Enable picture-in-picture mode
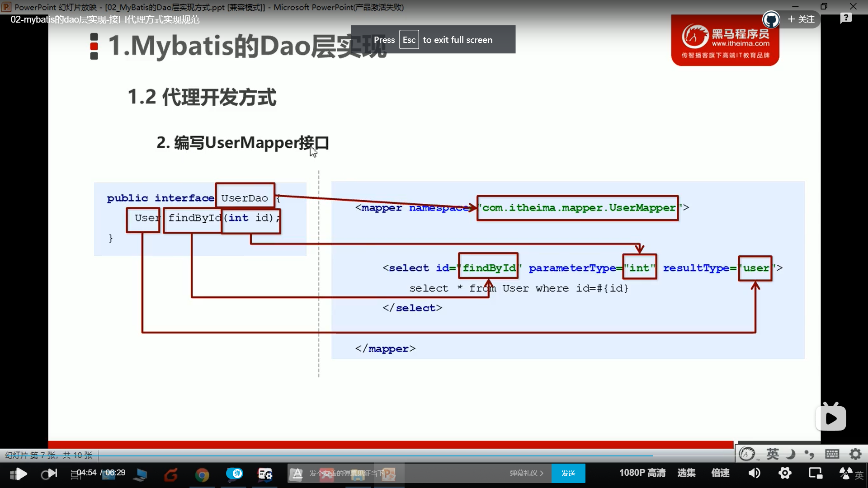 click(815, 473)
